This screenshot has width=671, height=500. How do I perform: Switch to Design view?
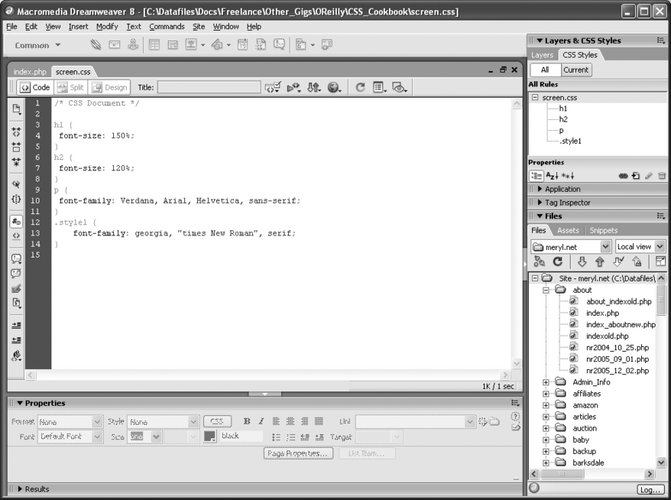(110, 87)
